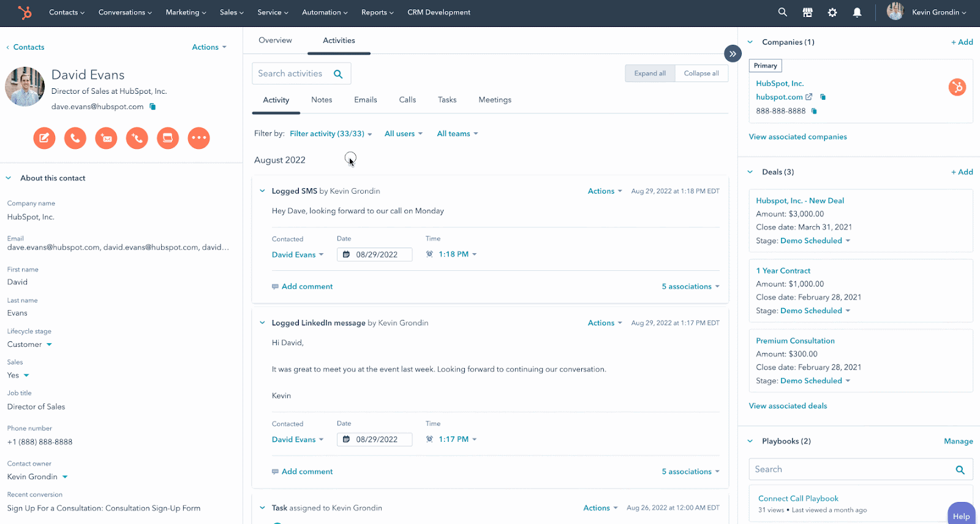Open contact Actions dropdown in left panel
Viewport: 980px width, 524px height.
click(209, 47)
